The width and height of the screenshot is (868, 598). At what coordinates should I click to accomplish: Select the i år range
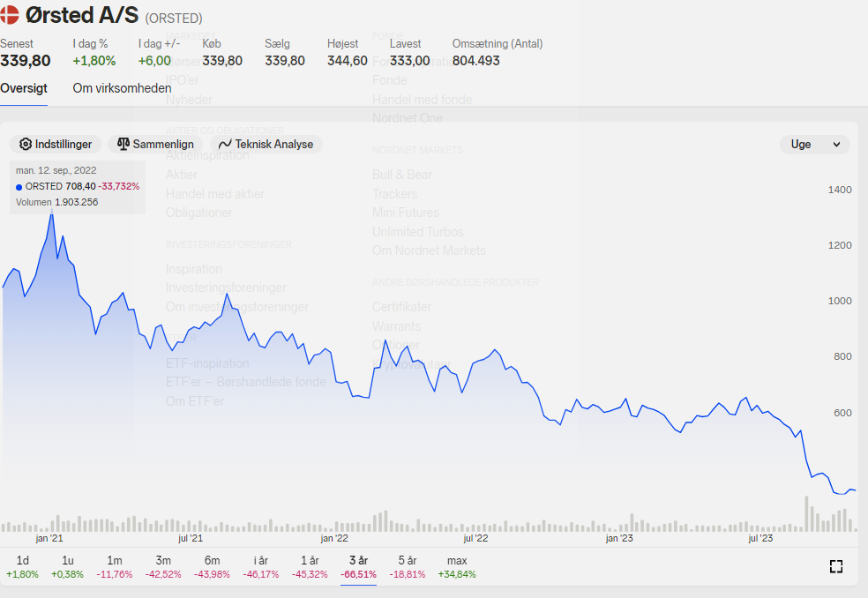click(x=261, y=567)
